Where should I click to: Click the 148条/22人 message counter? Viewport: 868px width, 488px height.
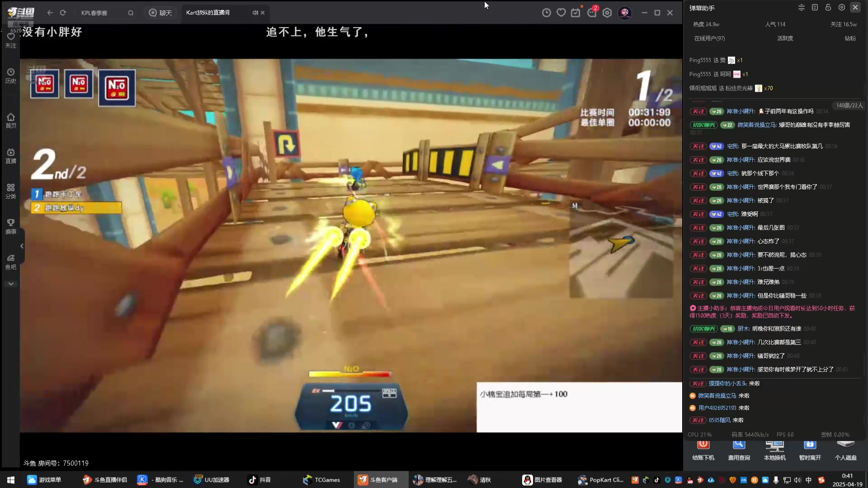849,105
